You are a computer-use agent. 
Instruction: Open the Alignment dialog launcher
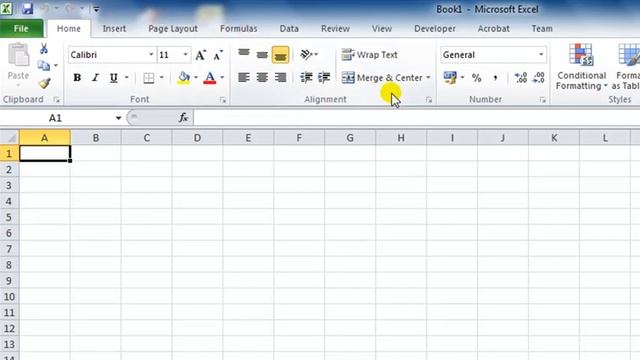pos(429,100)
